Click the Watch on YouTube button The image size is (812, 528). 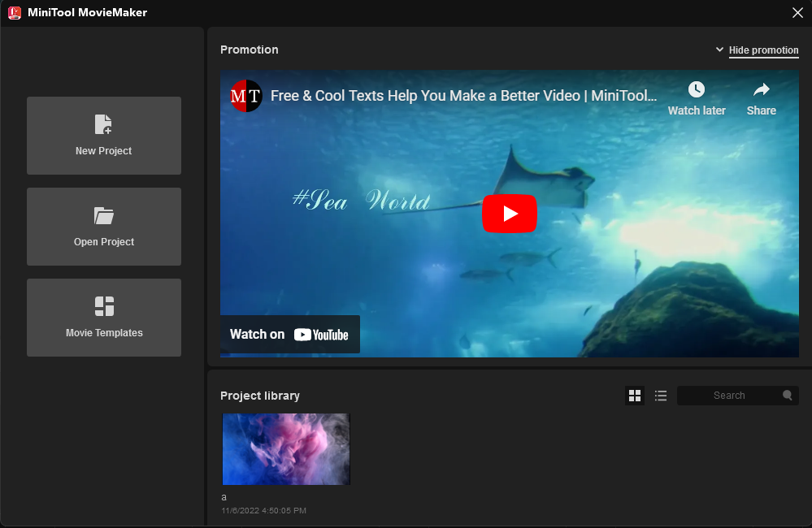pos(289,334)
